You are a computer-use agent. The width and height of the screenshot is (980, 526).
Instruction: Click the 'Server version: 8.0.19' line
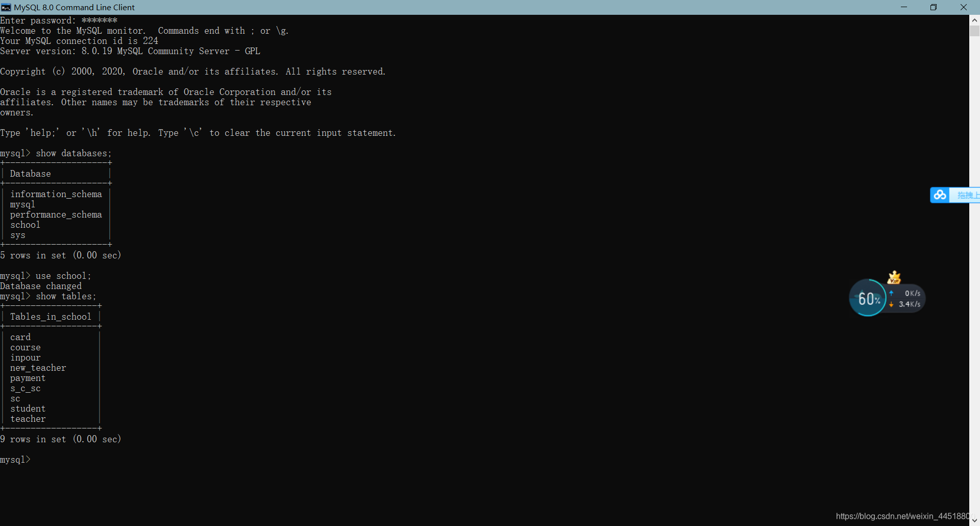pyautogui.click(x=130, y=51)
